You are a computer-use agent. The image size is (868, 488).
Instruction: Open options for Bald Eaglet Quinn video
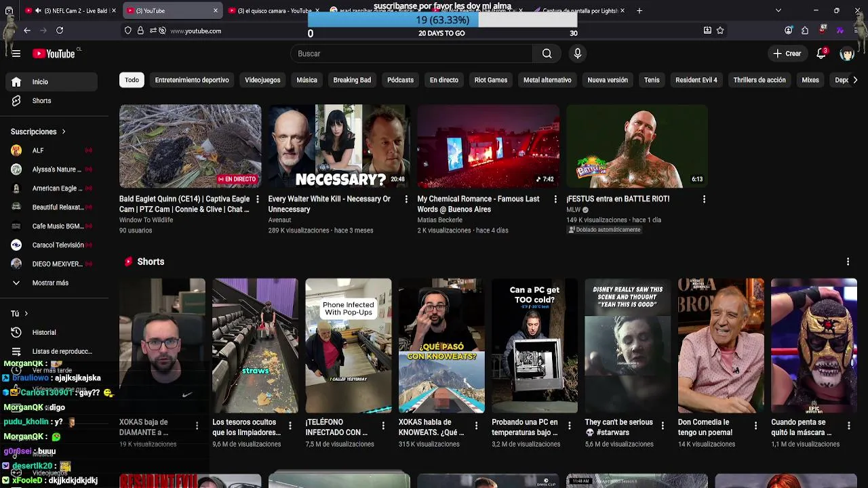pyautogui.click(x=257, y=199)
